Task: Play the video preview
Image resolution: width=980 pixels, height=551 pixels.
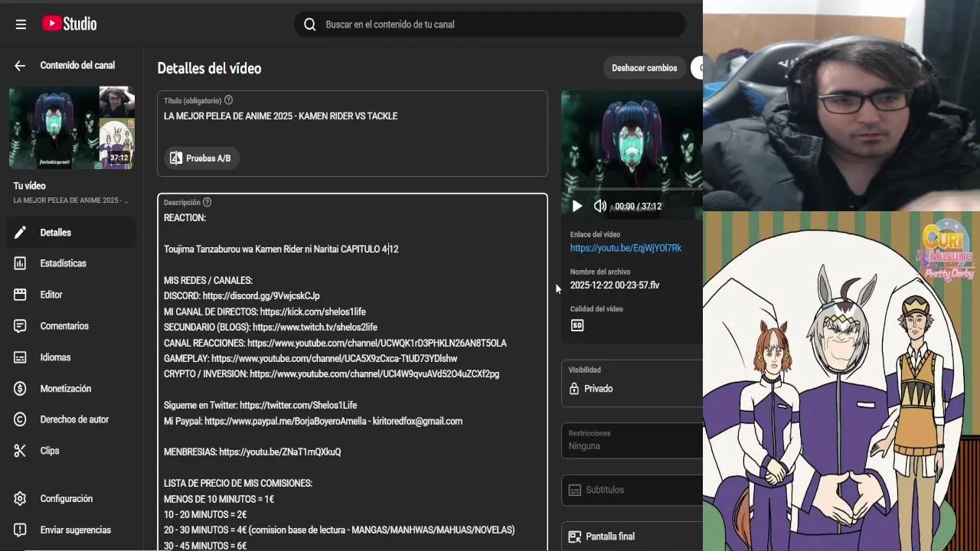Action: pos(577,206)
